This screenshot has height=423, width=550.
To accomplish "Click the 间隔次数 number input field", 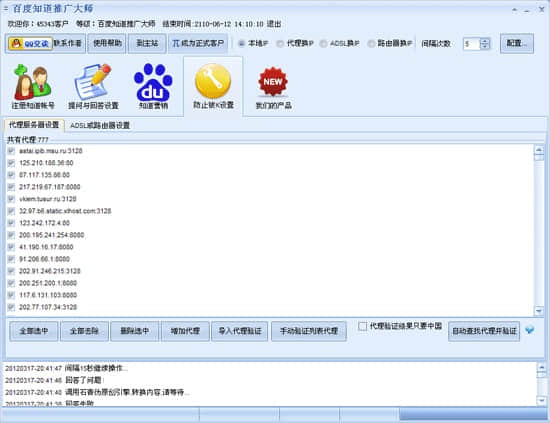I will (471, 44).
